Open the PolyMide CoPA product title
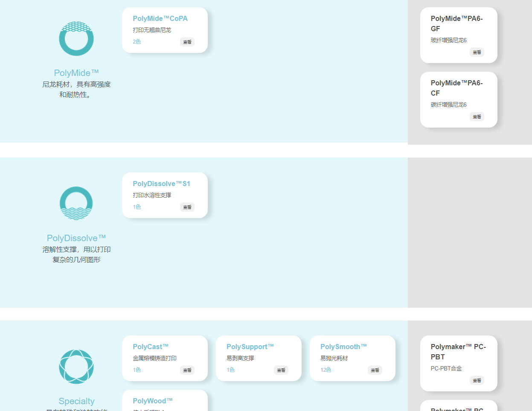Screen dimensions: 532x411 tap(160, 18)
